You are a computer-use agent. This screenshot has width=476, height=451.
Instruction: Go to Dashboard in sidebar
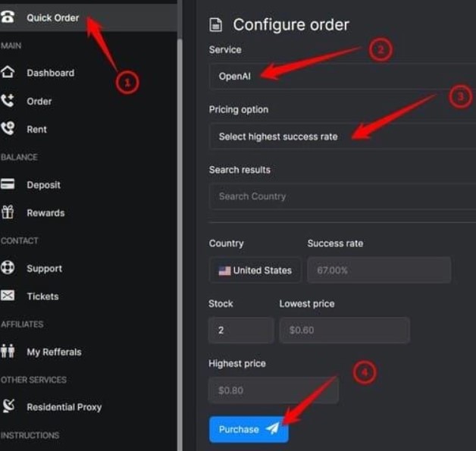50,73
